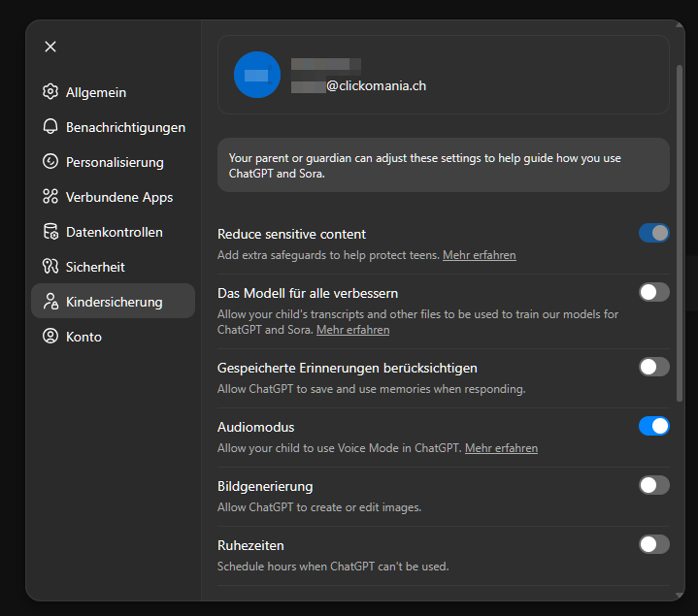Follow Mehr erfahren link for Voice Mode
Image resolution: width=698 pixels, height=616 pixels.
tap(501, 448)
